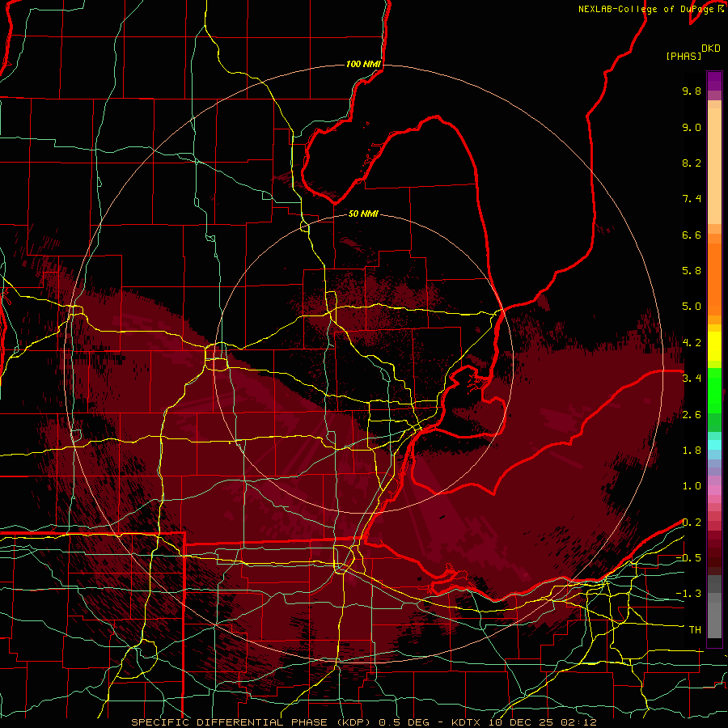The height and width of the screenshot is (728, 728).
Task: Click the cyan segment of the color bar
Action: tap(714, 445)
